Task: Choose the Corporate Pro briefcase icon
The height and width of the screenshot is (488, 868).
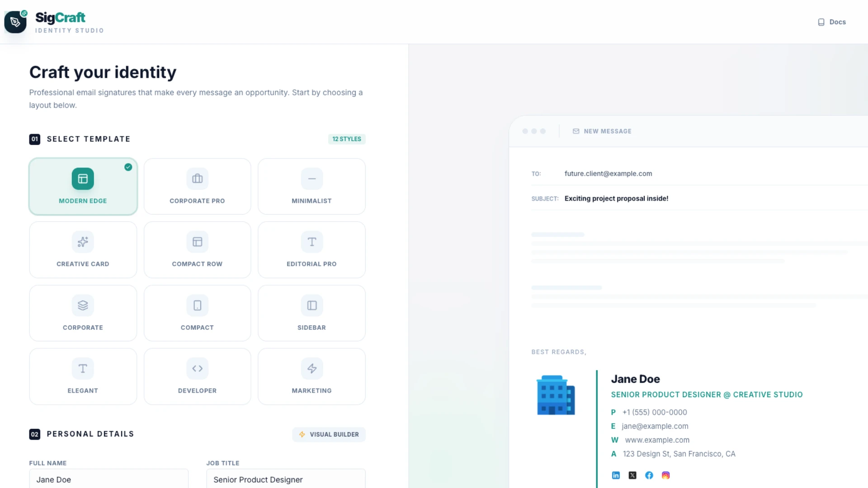Action: 197,178
